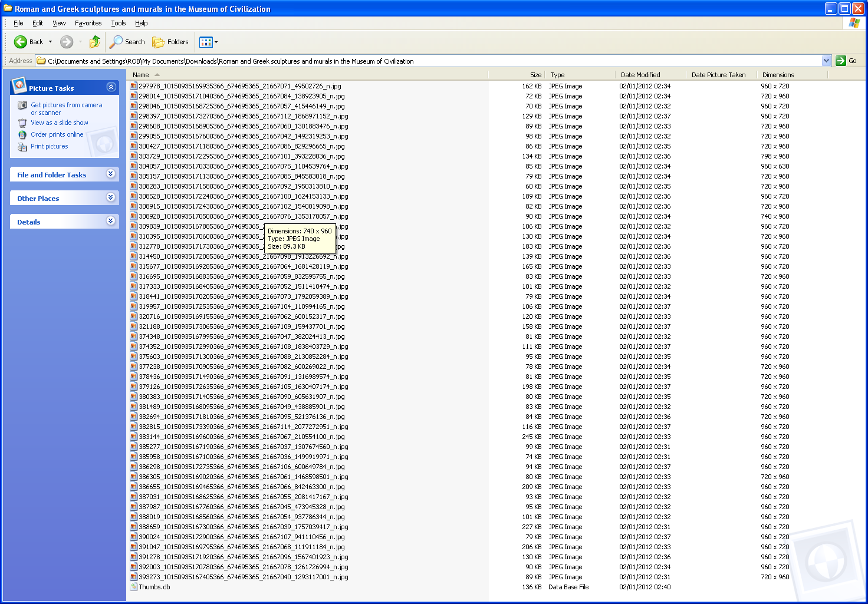This screenshot has height=604, width=868.
Task: Select file name 381489_10150935168095366...438885901_n.jpg
Action: (x=242, y=407)
